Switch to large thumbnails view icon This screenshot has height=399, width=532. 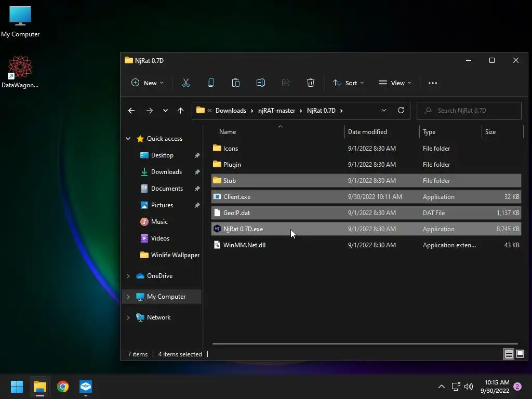[x=520, y=354]
